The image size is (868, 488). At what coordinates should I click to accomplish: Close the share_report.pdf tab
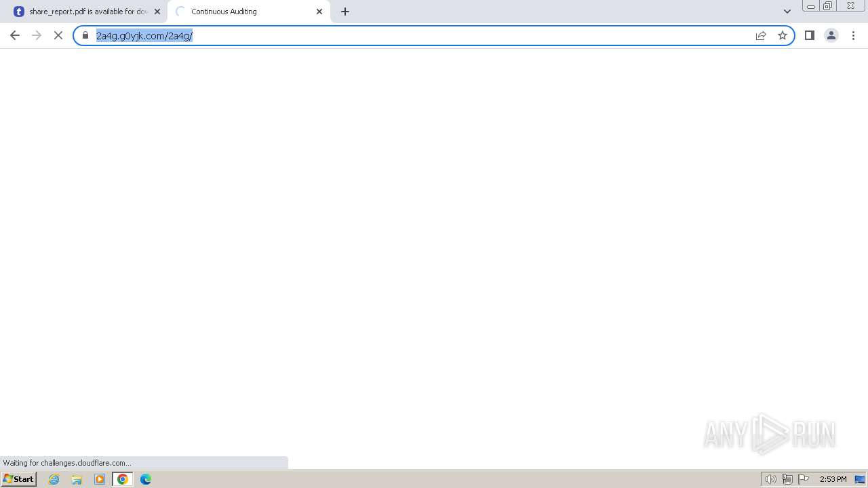(157, 12)
